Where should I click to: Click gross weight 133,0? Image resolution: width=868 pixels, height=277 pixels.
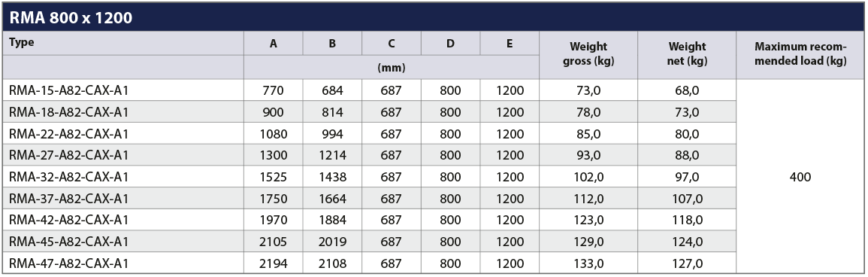point(588,263)
